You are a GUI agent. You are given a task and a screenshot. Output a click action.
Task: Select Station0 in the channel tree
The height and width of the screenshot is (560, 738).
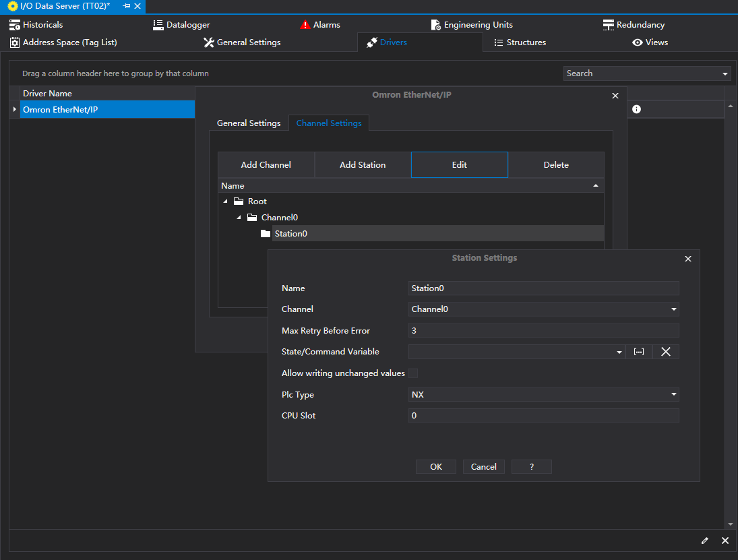point(290,234)
